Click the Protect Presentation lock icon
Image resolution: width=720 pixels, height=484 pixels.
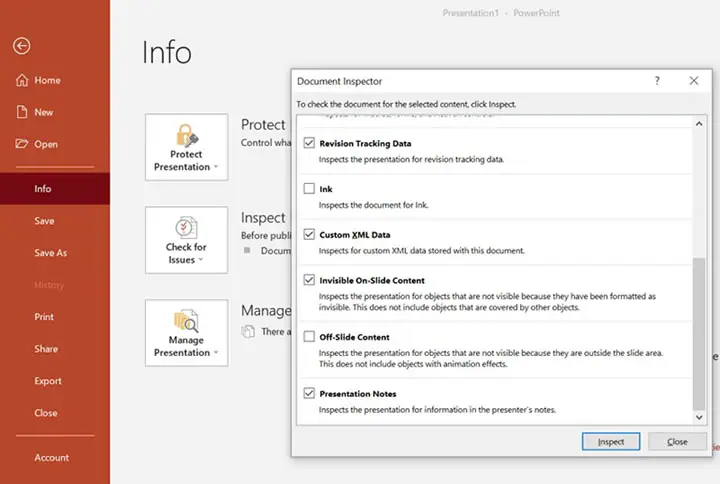pyautogui.click(x=187, y=135)
